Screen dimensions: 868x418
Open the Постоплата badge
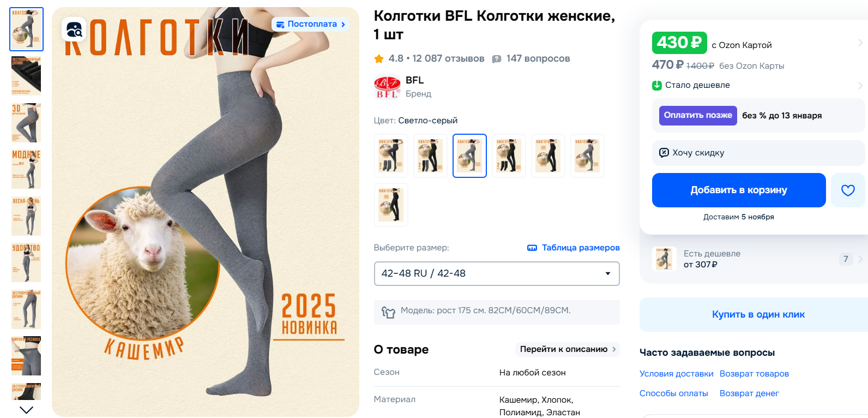pyautogui.click(x=311, y=24)
